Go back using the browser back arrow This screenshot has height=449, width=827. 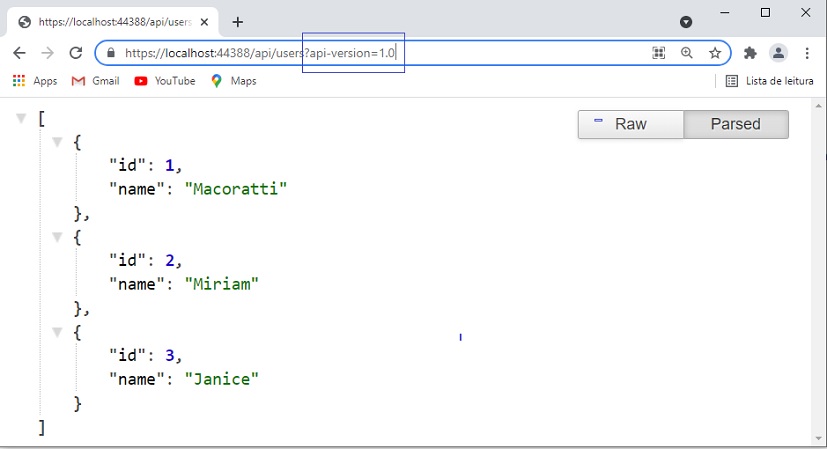(20, 53)
